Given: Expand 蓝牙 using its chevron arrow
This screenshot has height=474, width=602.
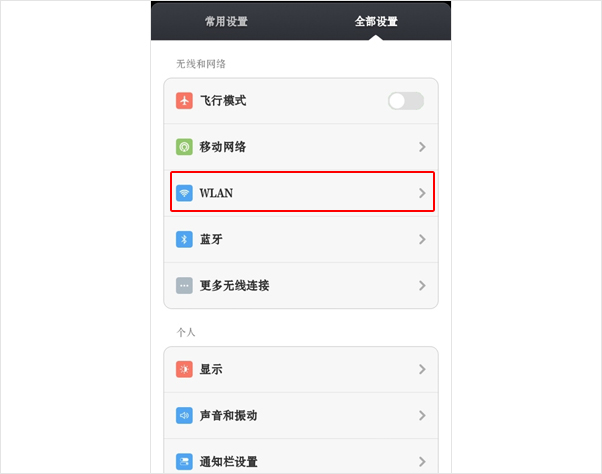Looking at the screenshot, I should [x=422, y=239].
